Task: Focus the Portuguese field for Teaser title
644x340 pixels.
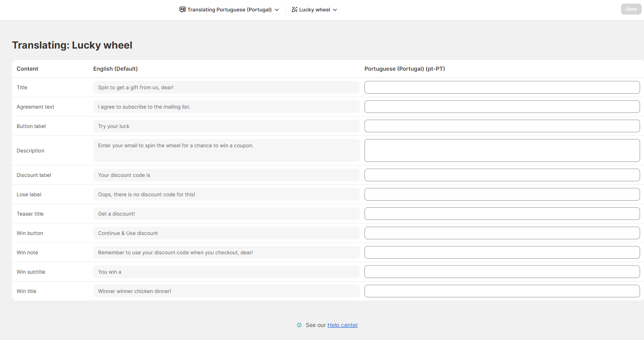Action: (502, 214)
